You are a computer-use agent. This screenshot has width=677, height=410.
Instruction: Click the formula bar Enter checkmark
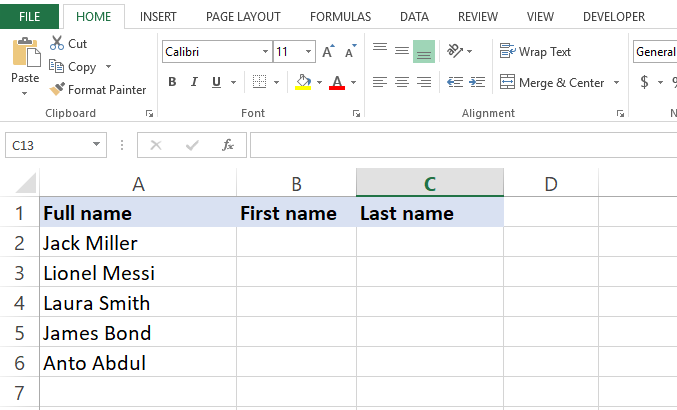click(x=192, y=145)
